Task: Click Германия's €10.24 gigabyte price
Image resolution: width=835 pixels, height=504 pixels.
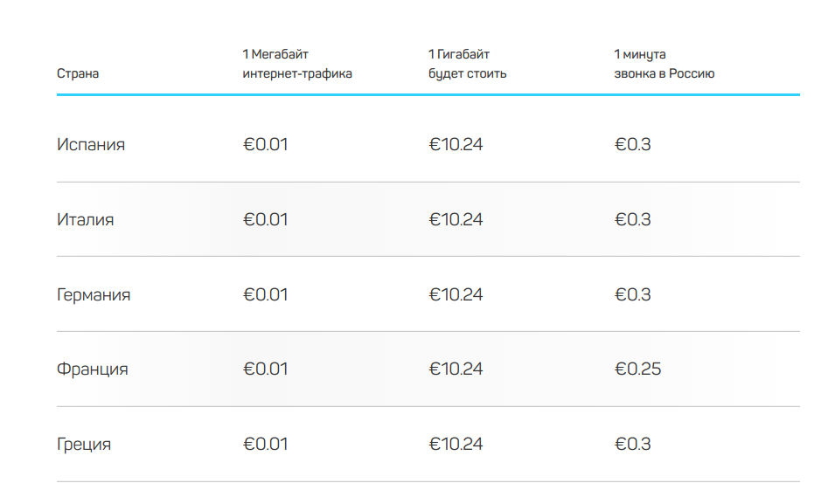Action: click(456, 295)
